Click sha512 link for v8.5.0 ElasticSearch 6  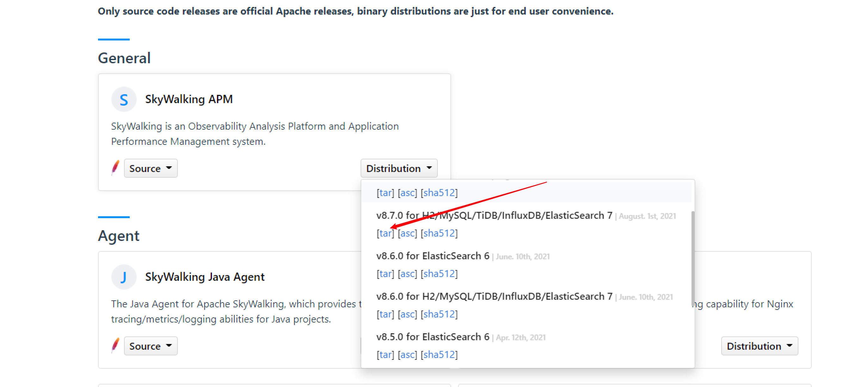click(439, 355)
